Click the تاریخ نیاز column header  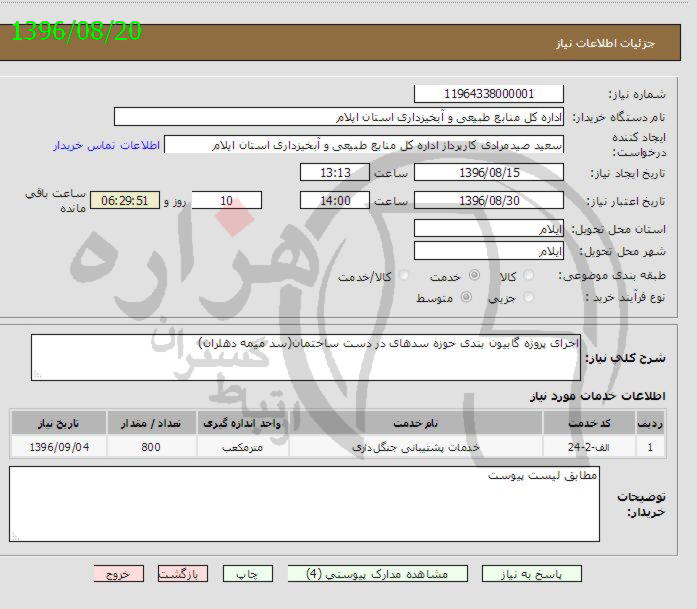59,423
